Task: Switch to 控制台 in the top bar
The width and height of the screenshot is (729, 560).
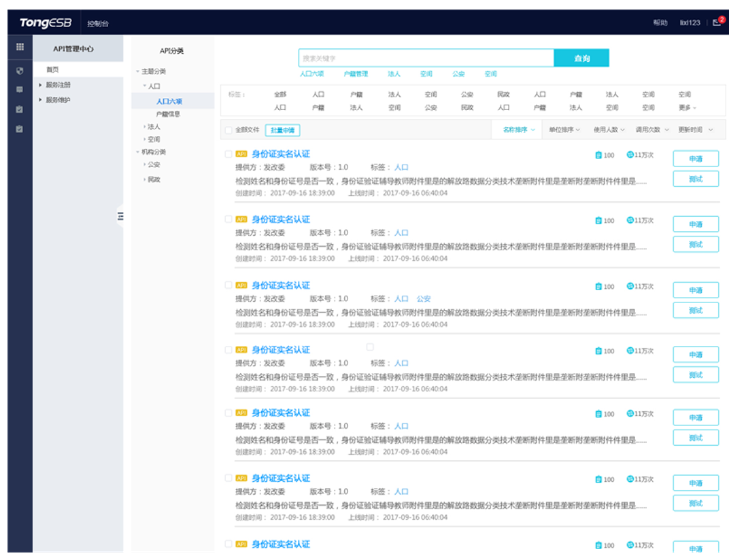Action: (99, 22)
